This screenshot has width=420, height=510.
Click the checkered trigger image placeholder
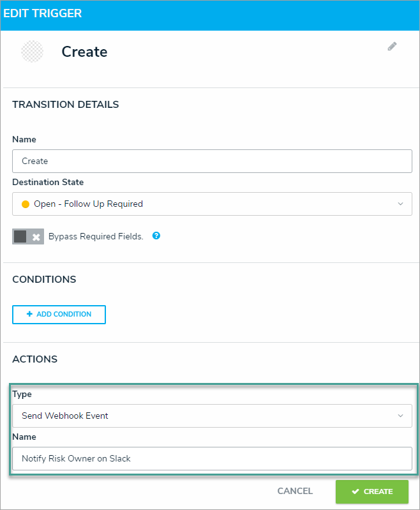point(32,52)
